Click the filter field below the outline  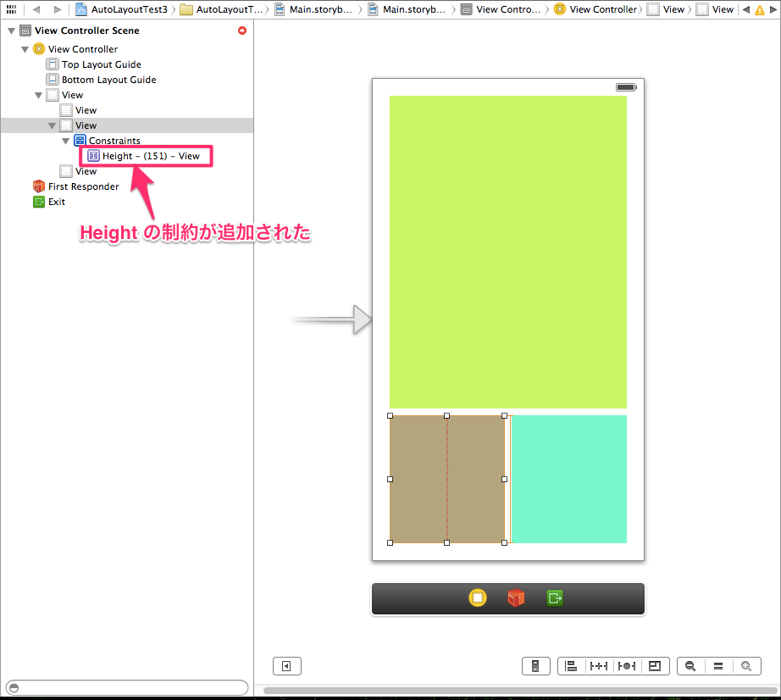(x=127, y=687)
